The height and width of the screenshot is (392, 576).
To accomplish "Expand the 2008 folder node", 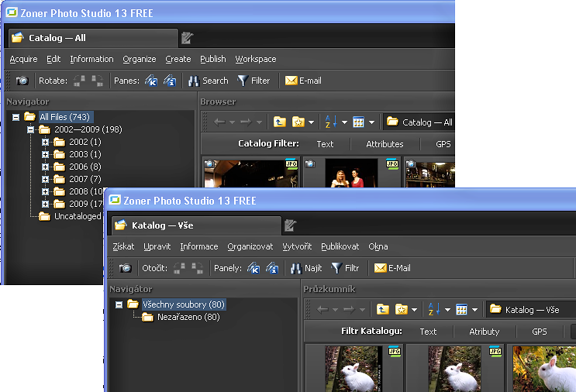I will pyautogui.click(x=45, y=191).
